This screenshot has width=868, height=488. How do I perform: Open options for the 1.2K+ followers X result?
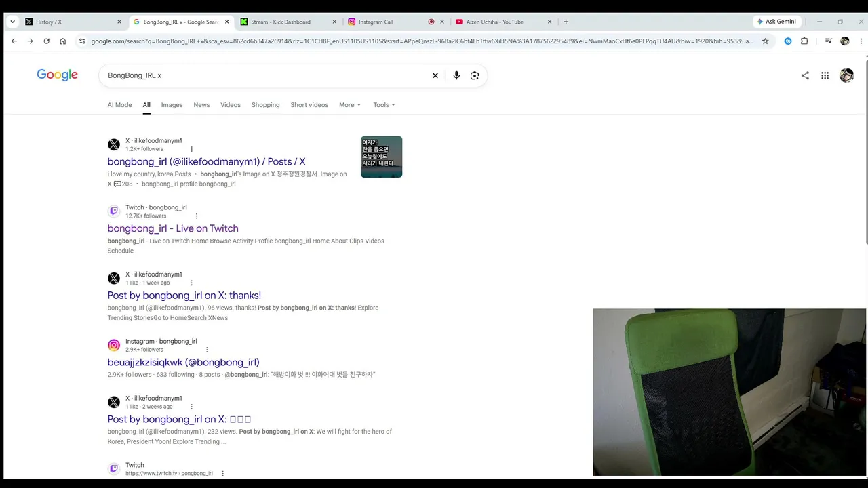point(191,149)
